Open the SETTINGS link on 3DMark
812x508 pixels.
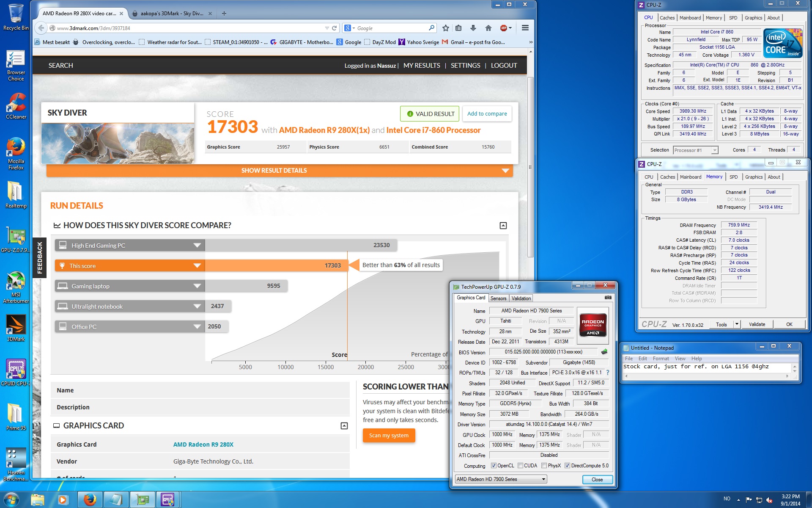point(465,66)
